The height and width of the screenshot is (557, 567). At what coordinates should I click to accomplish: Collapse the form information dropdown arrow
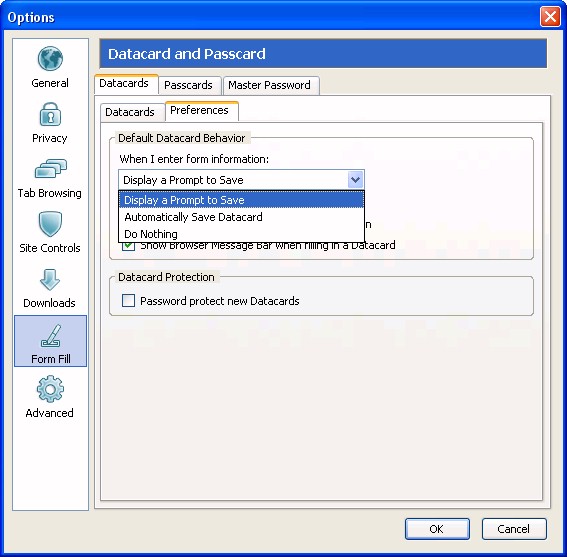point(355,179)
